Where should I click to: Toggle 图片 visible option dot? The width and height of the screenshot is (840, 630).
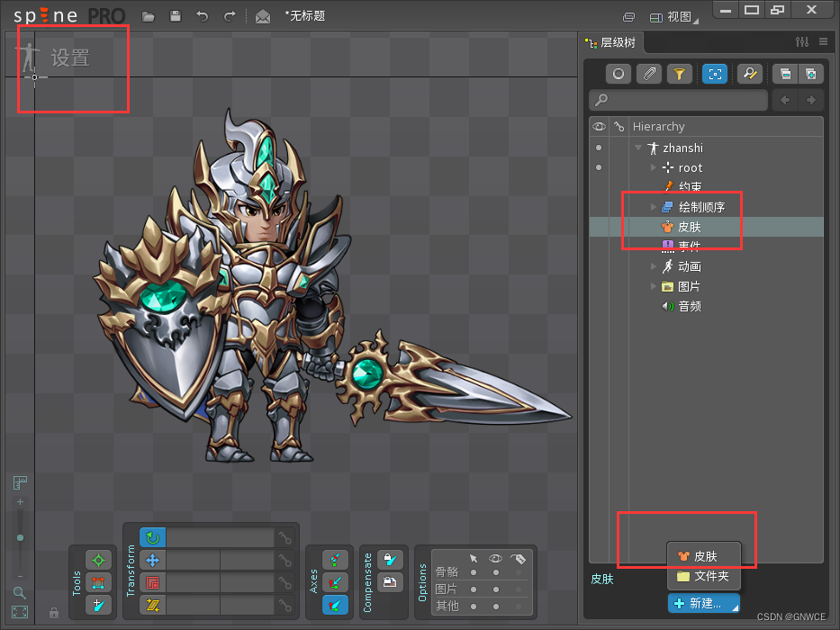click(x=496, y=589)
